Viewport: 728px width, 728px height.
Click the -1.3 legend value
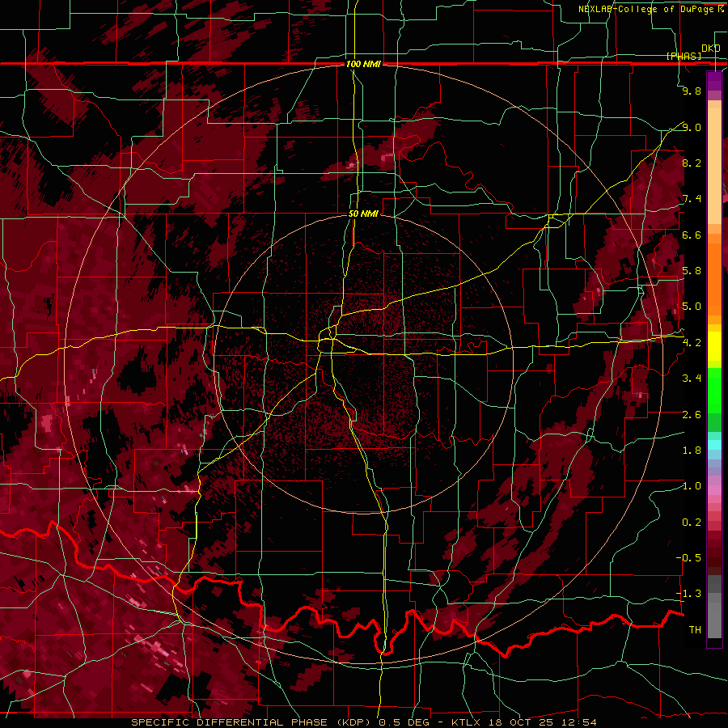click(688, 594)
